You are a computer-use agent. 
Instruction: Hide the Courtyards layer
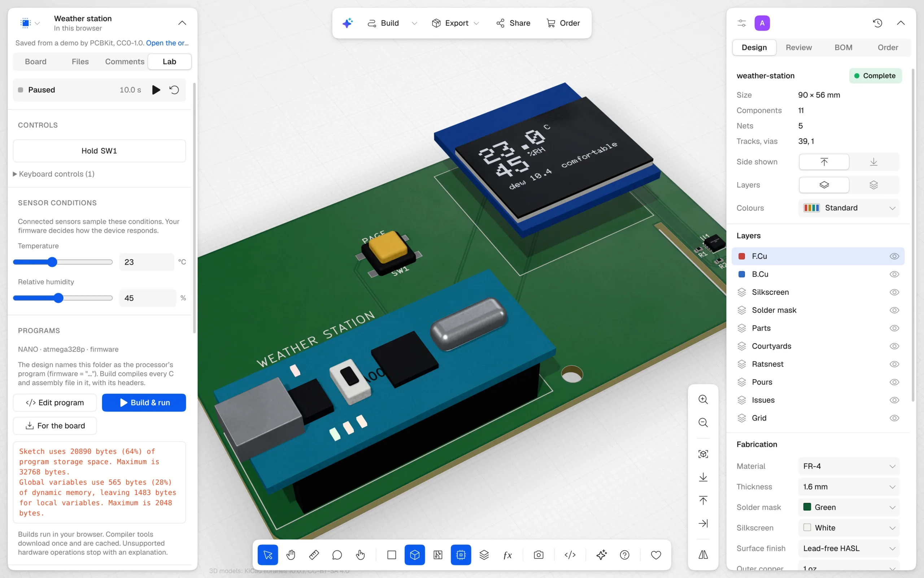(x=894, y=346)
